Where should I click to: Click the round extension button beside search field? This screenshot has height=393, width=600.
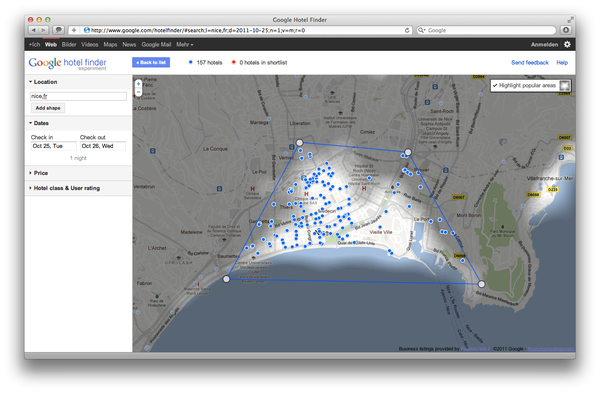pos(566,30)
